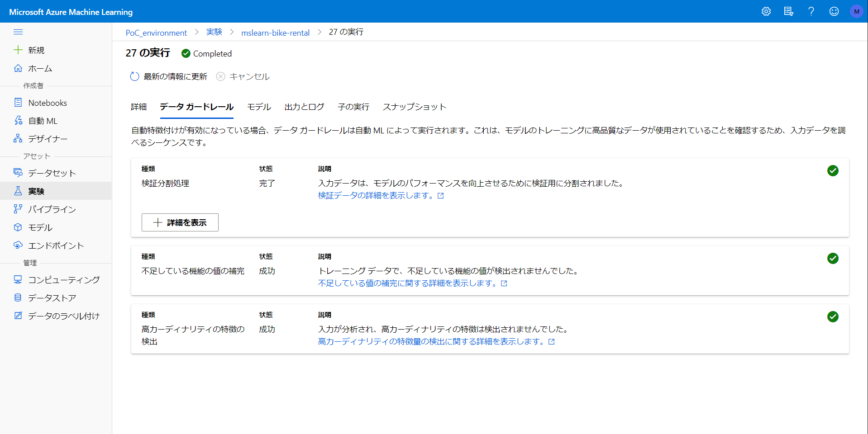Click the デザイナー icon in sidebar

(x=18, y=138)
